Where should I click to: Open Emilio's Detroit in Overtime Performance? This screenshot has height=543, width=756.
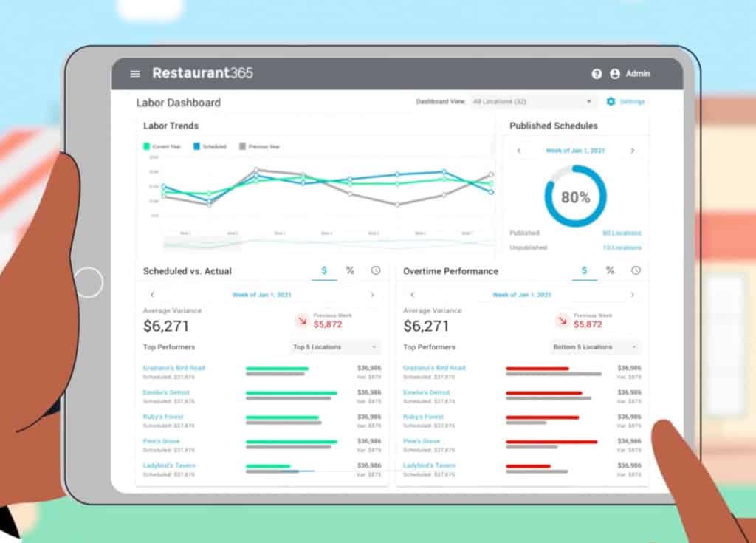pos(426,392)
